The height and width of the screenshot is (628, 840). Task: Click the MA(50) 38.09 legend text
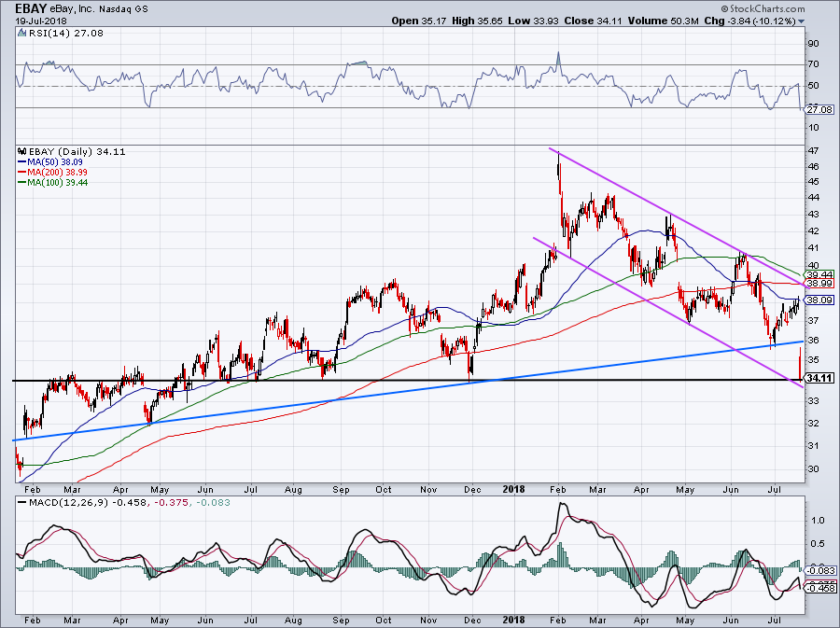(x=54, y=162)
